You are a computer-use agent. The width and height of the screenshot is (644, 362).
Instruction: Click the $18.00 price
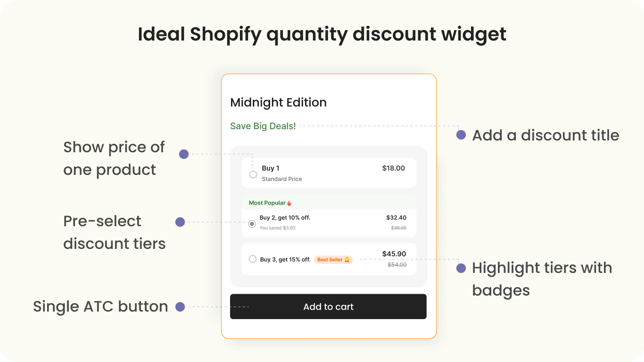point(394,168)
